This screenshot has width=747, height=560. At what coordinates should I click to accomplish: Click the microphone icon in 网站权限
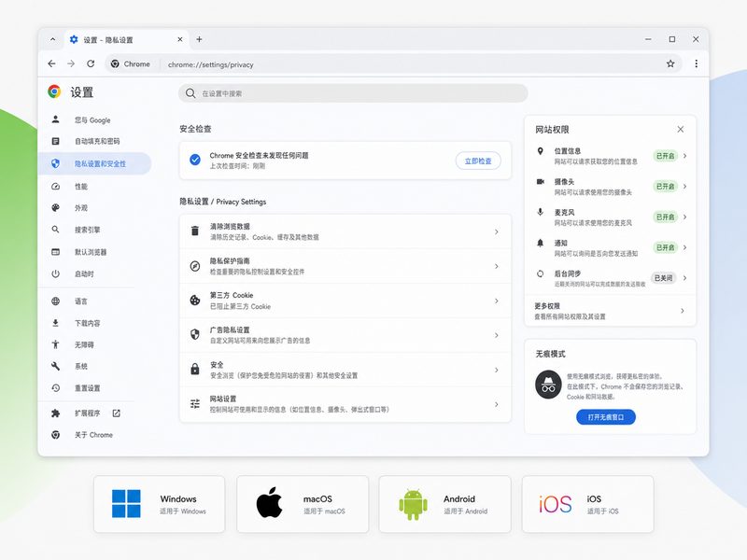pyautogui.click(x=541, y=212)
